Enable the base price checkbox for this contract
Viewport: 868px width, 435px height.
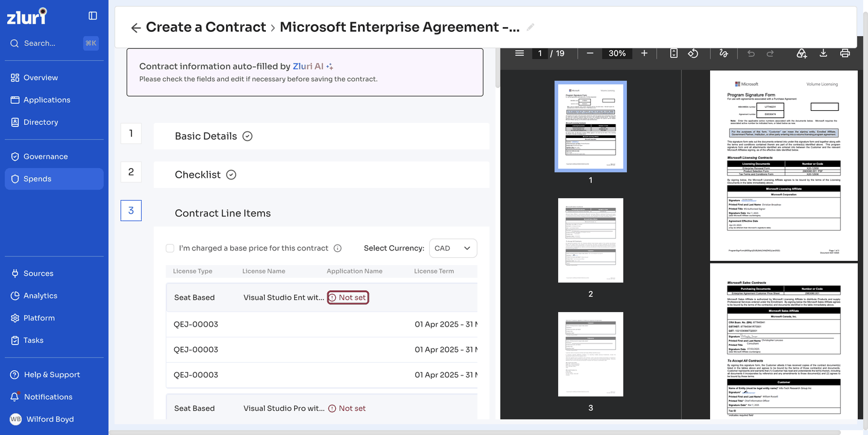click(170, 248)
